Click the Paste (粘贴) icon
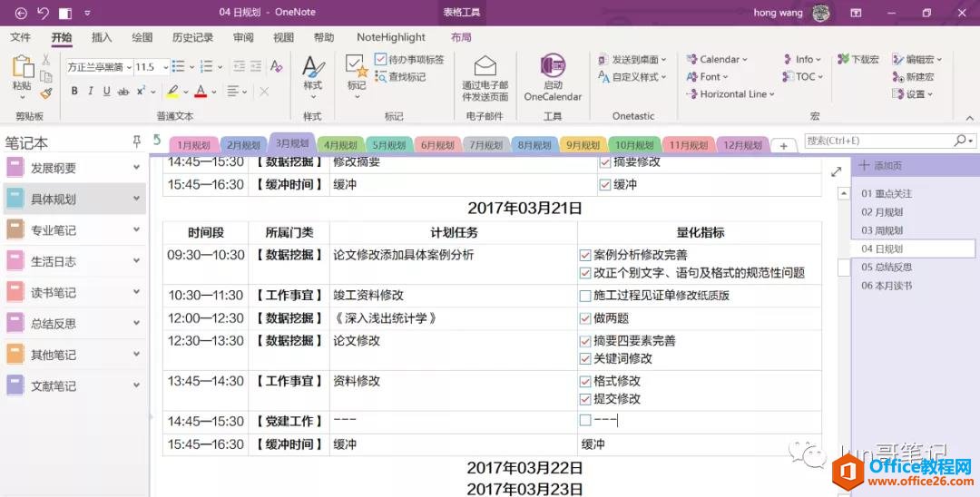The width and height of the screenshot is (980, 497). tap(22, 71)
